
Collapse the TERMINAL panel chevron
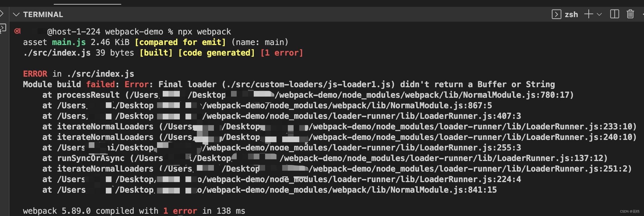(x=16, y=14)
